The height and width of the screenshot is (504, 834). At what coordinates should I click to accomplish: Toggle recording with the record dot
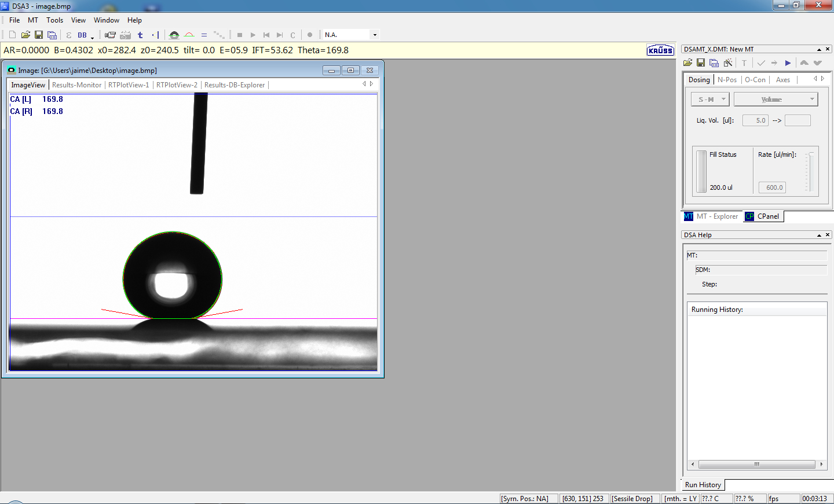[x=310, y=35]
